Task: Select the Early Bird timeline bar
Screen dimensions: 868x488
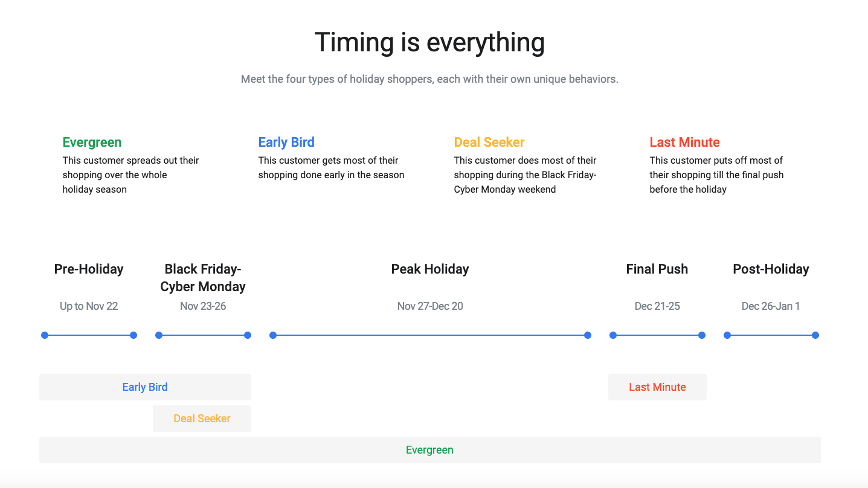Action: pyautogui.click(x=145, y=387)
